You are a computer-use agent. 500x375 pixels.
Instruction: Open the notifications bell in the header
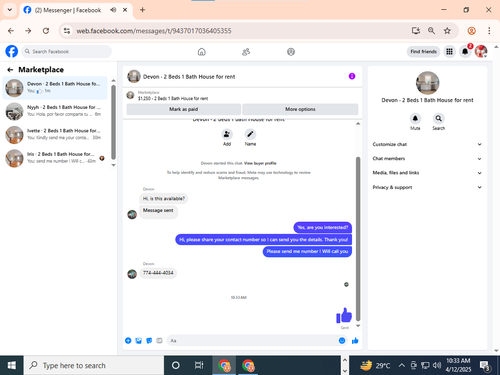(465, 51)
